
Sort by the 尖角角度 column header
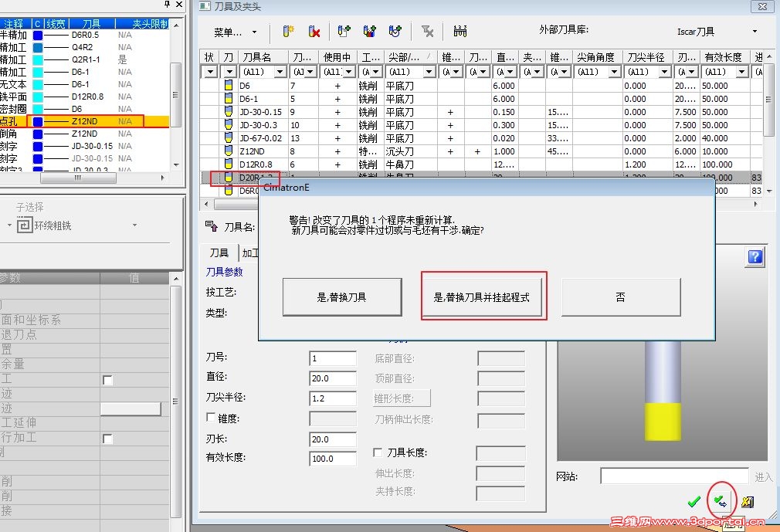(x=597, y=57)
